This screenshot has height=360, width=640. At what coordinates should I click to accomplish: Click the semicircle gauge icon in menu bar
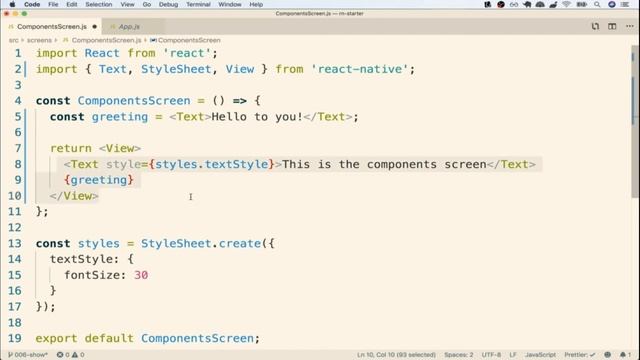(x=540, y=4)
